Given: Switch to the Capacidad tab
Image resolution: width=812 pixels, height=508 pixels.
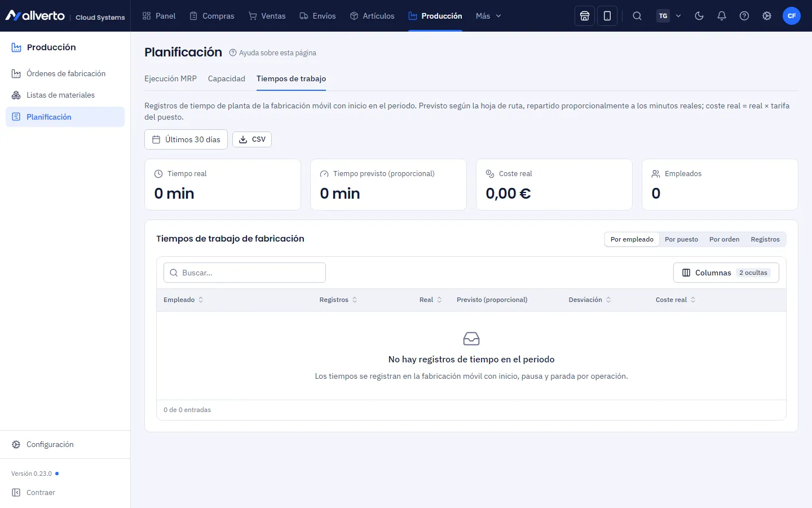Looking at the screenshot, I should pos(227,78).
